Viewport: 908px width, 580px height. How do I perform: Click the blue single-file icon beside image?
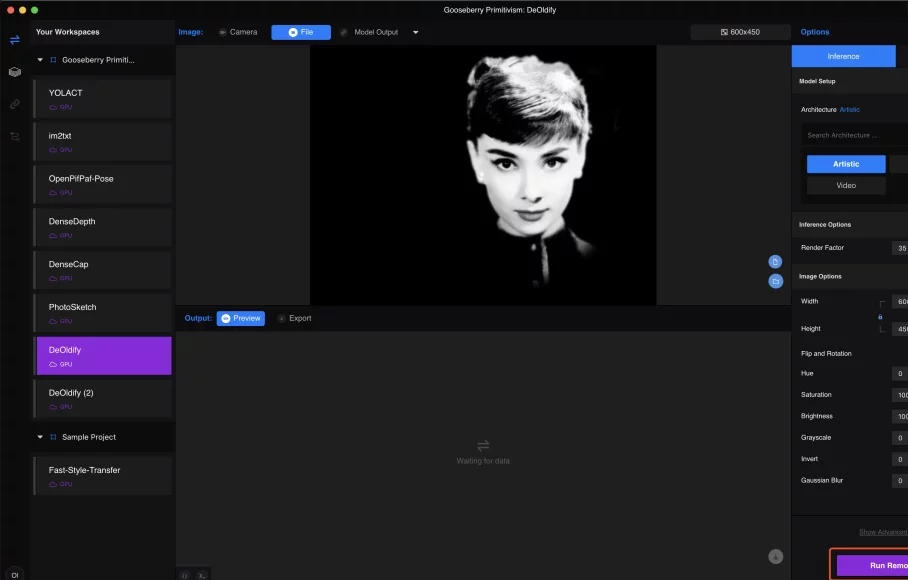coord(775,262)
